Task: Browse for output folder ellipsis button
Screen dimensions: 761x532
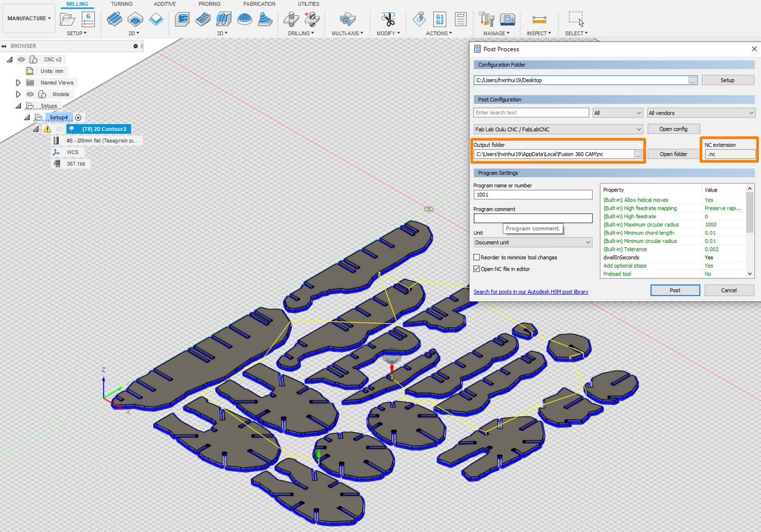Action: 638,154
